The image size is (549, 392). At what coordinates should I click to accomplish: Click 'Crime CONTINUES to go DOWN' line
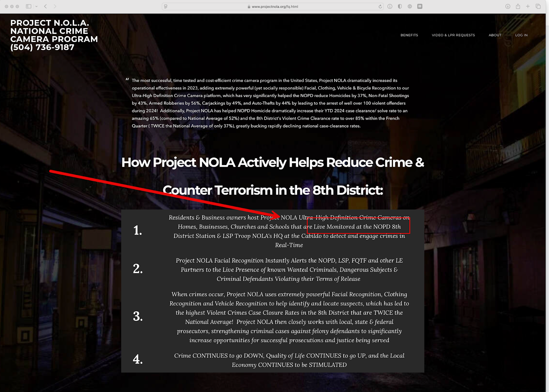coord(289,356)
